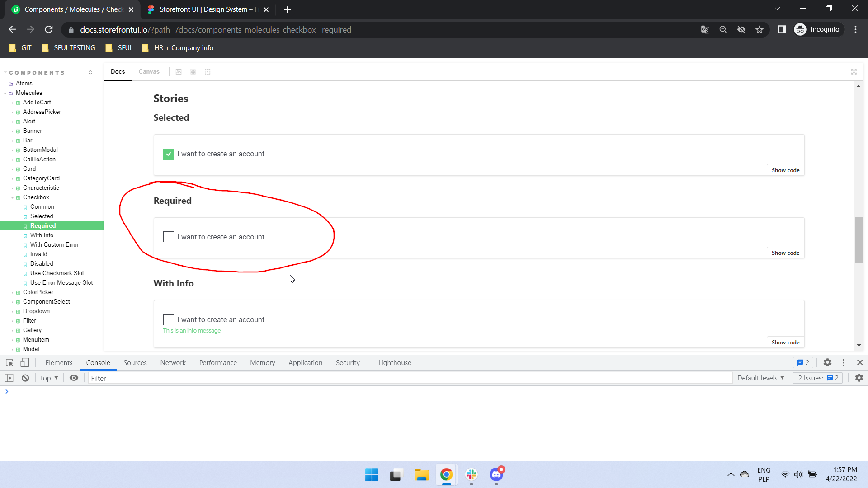Select the inspect element cursor in DevTools
This screenshot has height=488, width=868.
[x=9, y=362]
